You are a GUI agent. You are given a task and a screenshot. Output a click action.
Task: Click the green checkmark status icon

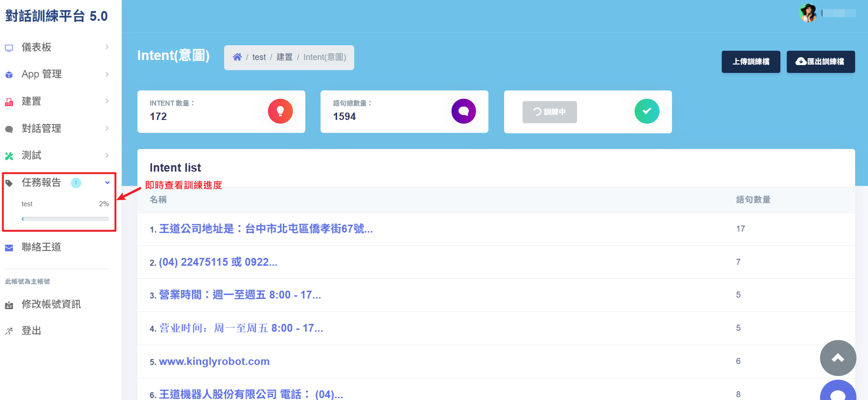[x=647, y=111]
